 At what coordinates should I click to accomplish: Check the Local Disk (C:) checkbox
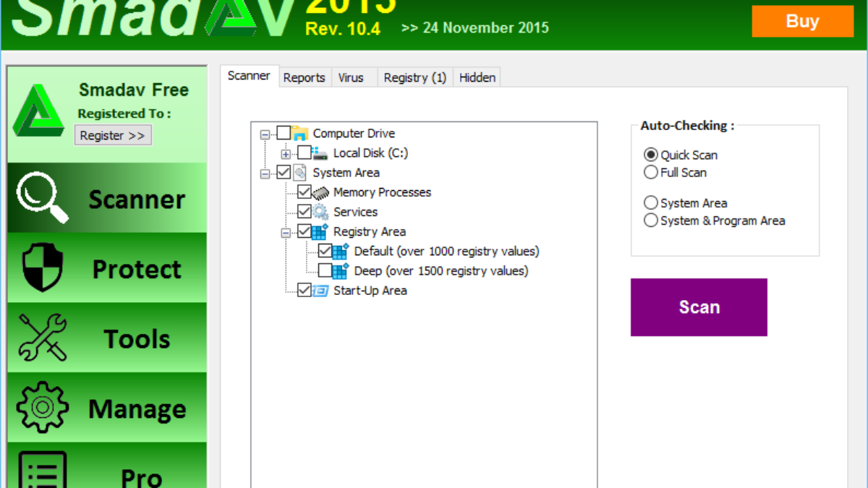(x=304, y=153)
